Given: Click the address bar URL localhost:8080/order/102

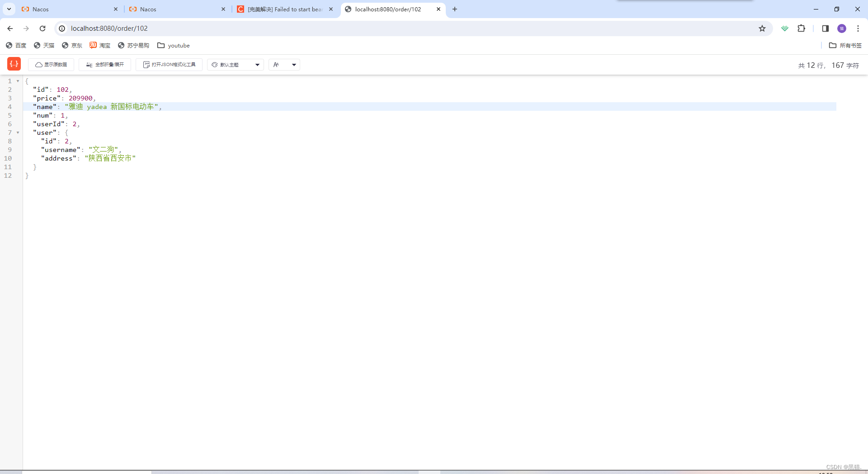Looking at the screenshot, I should click(109, 28).
